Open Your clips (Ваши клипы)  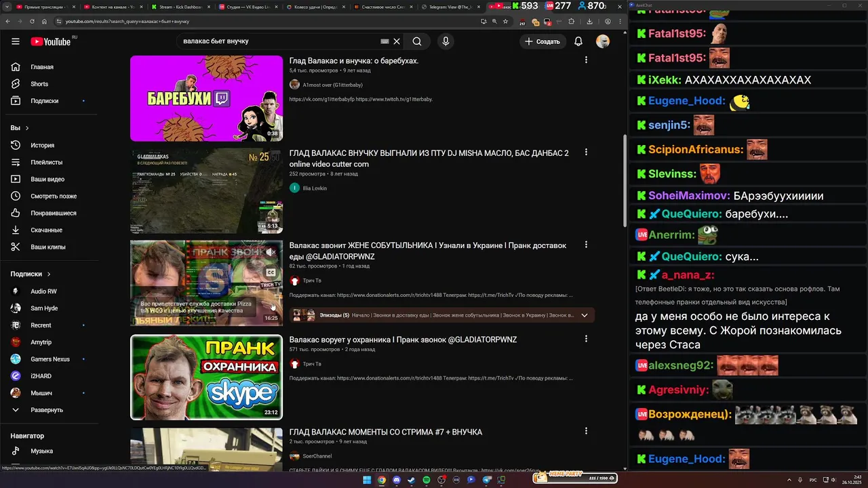(49, 247)
